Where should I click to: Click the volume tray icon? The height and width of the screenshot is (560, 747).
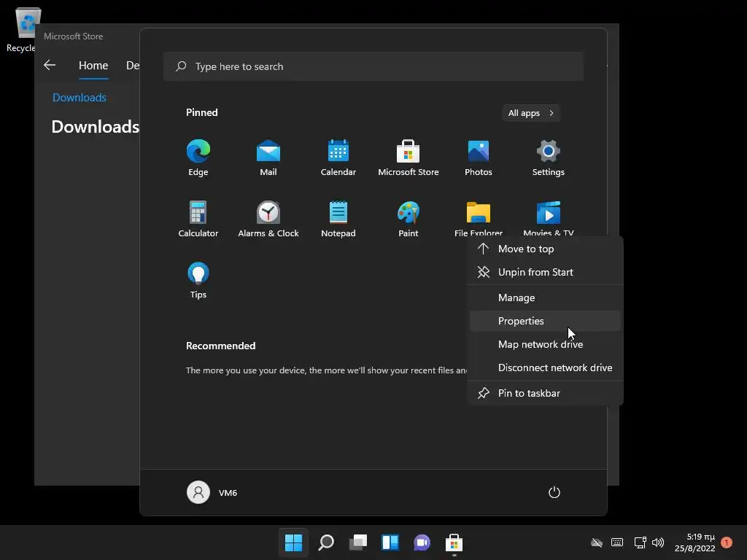pos(658,542)
